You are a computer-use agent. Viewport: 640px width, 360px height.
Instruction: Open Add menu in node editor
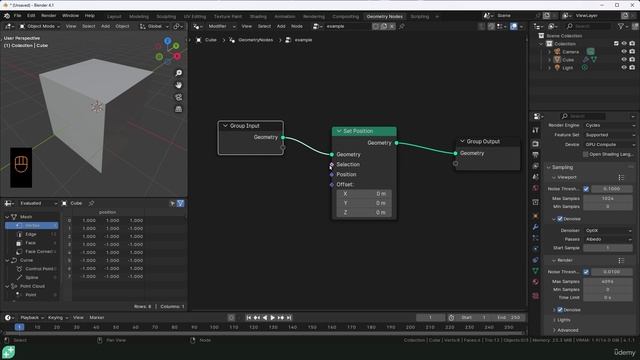(281, 26)
